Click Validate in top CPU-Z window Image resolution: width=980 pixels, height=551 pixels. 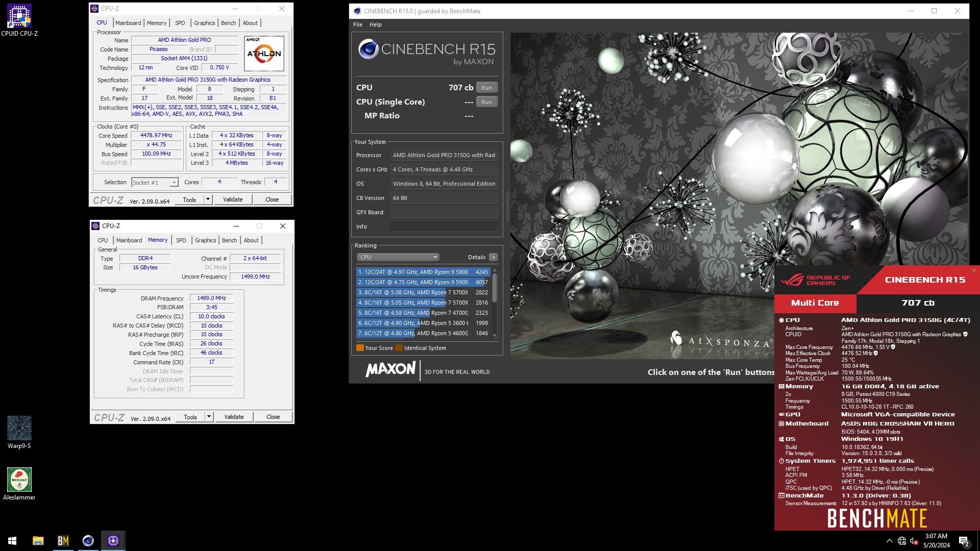[x=233, y=199]
